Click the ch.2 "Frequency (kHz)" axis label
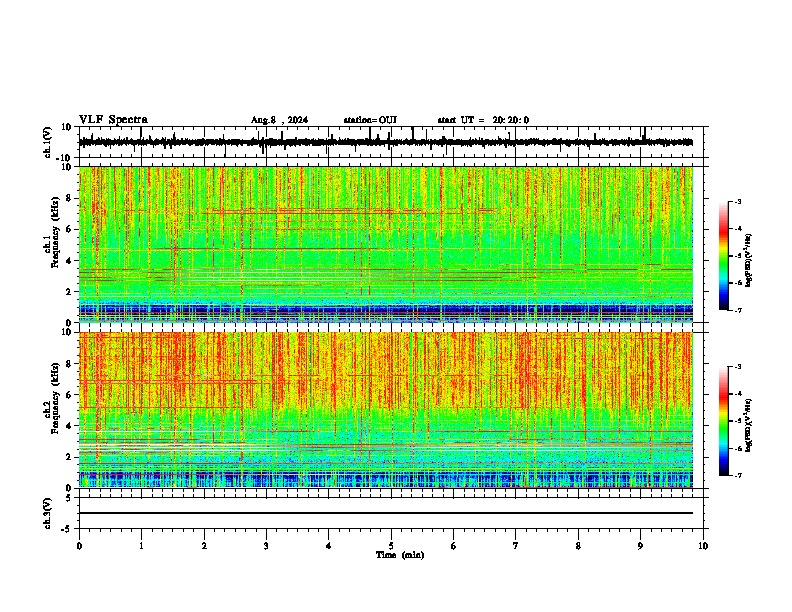 coord(55,398)
